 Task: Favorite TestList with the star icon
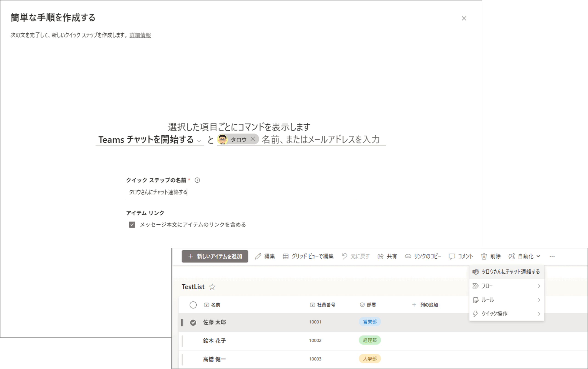[x=212, y=287]
